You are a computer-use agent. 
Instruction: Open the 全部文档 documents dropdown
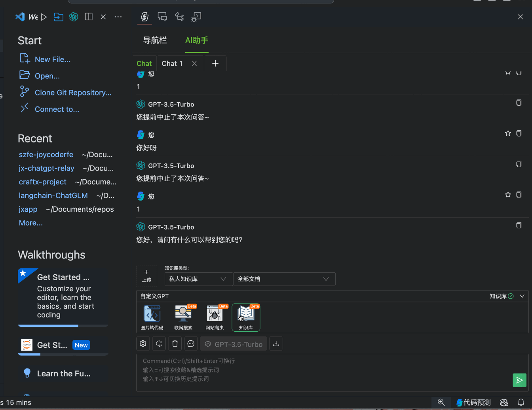(284, 279)
